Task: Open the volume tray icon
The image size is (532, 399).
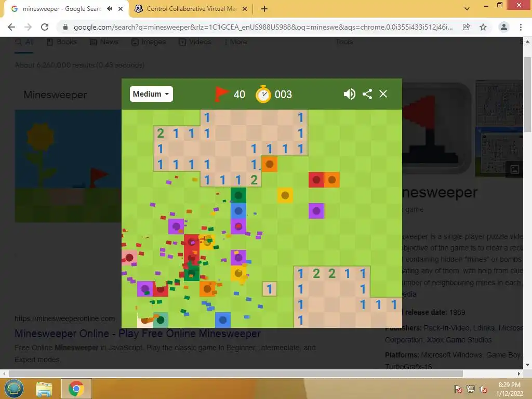Action: [483, 389]
